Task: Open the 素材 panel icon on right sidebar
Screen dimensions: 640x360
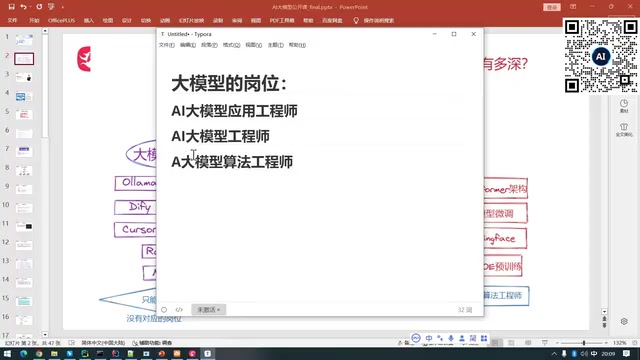Action: click(624, 106)
